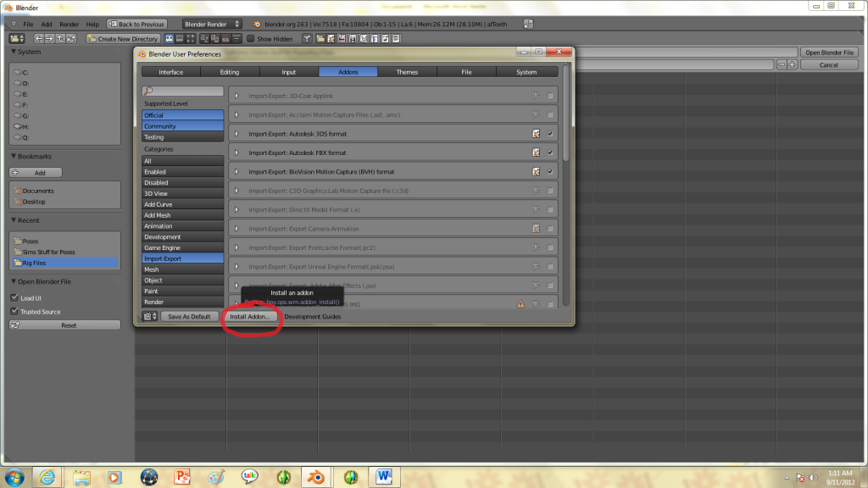Screen dimensions: 868x488
Task: Open the Export Camera Animation documentation icon
Action: tap(536, 229)
